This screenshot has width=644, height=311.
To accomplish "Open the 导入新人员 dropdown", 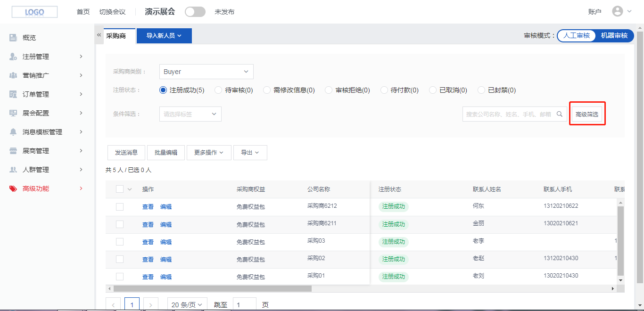I will (x=164, y=36).
